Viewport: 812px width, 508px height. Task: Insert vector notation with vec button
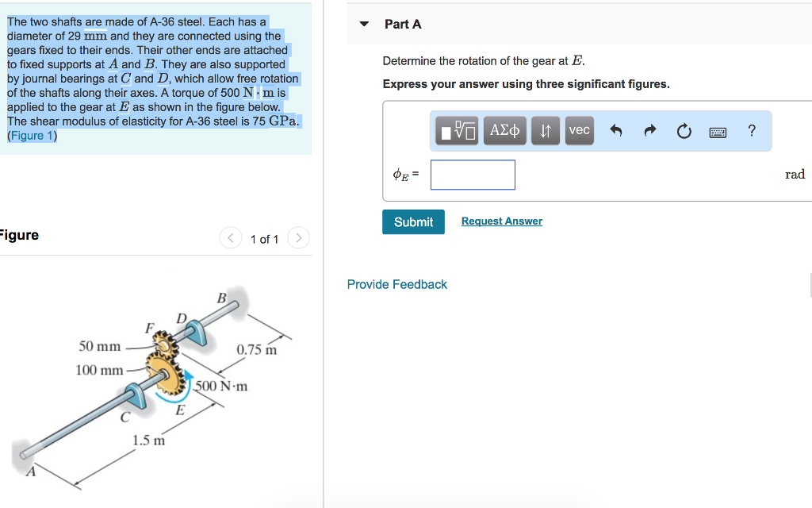pos(580,131)
